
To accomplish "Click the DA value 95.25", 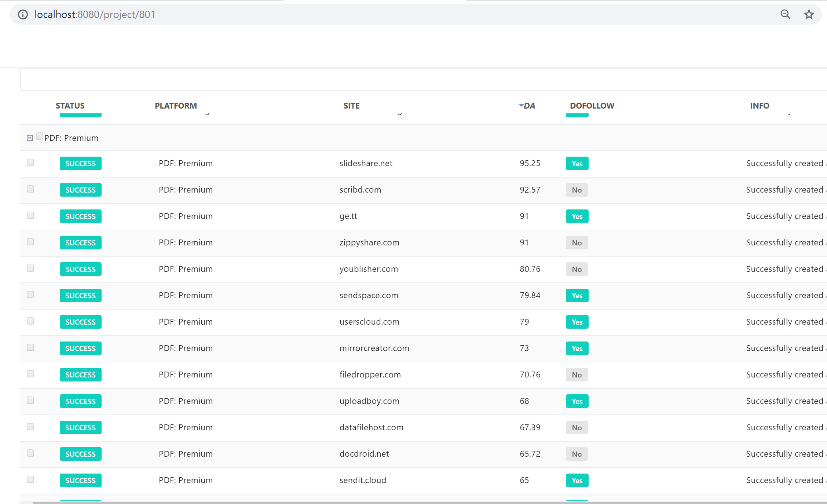I will [x=530, y=163].
